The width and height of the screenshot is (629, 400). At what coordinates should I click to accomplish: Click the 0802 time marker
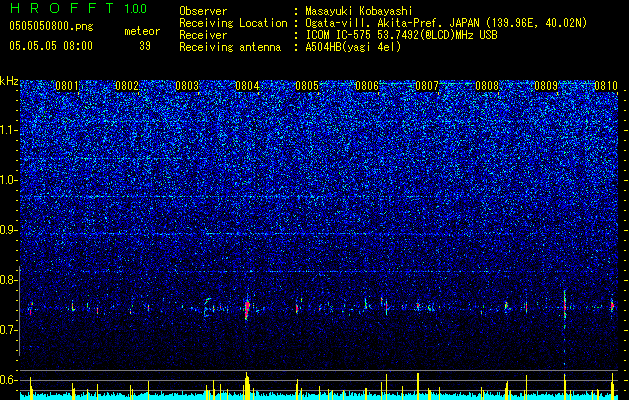point(127,86)
